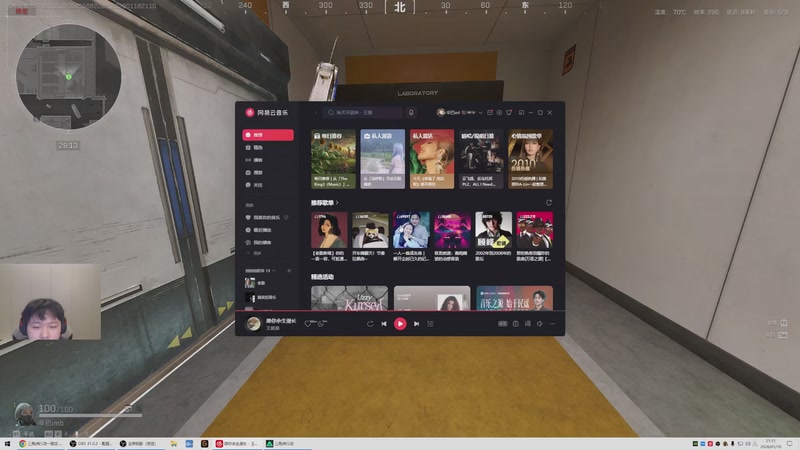Click the NetEase Cloud Music search field

click(x=362, y=112)
